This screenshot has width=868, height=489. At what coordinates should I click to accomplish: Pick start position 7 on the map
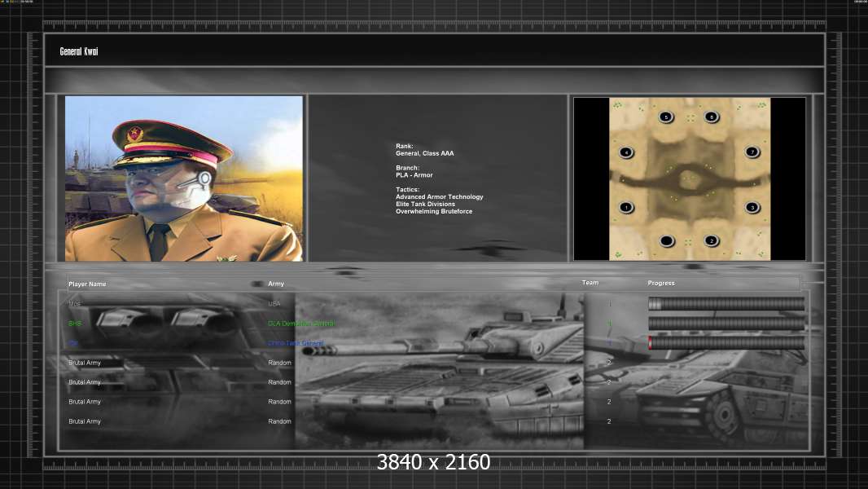[752, 152]
